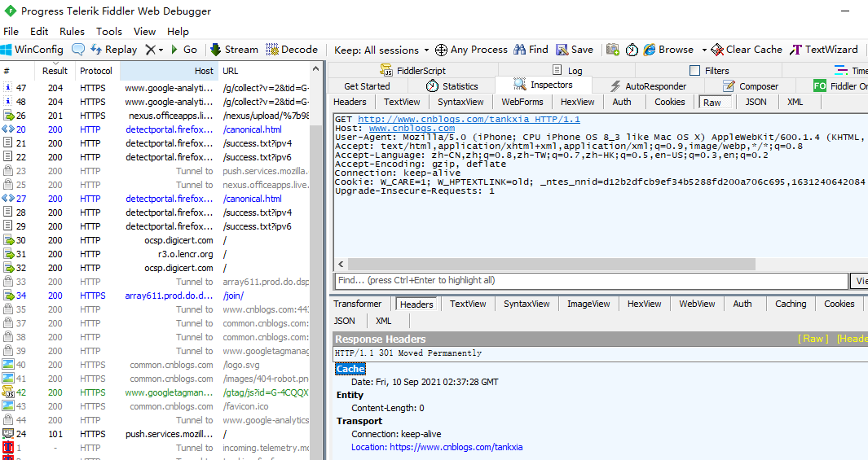This screenshot has height=460, width=868.
Task: Select session 26 nexus.officeapps icon
Action: [8, 116]
